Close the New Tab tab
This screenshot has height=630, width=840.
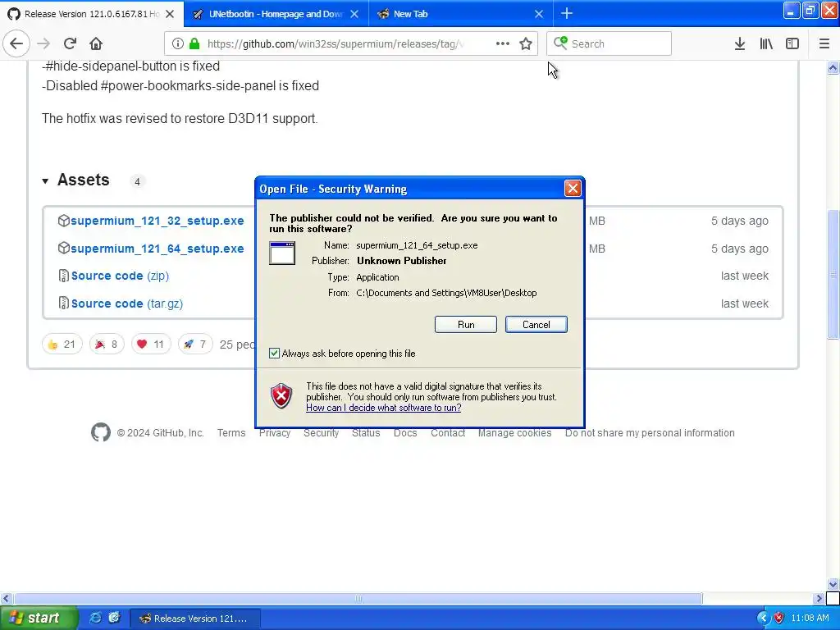pyautogui.click(x=539, y=14)
